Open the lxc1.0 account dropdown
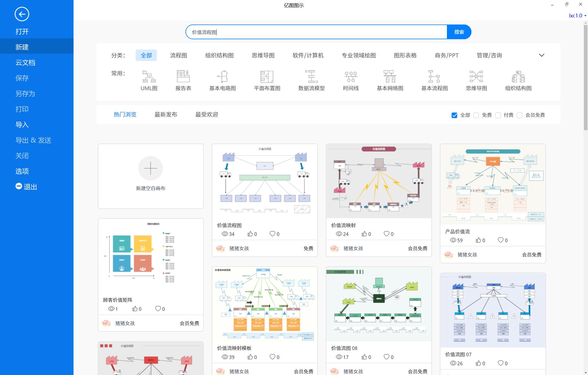 pyautogui.click(x=576, y=16)
